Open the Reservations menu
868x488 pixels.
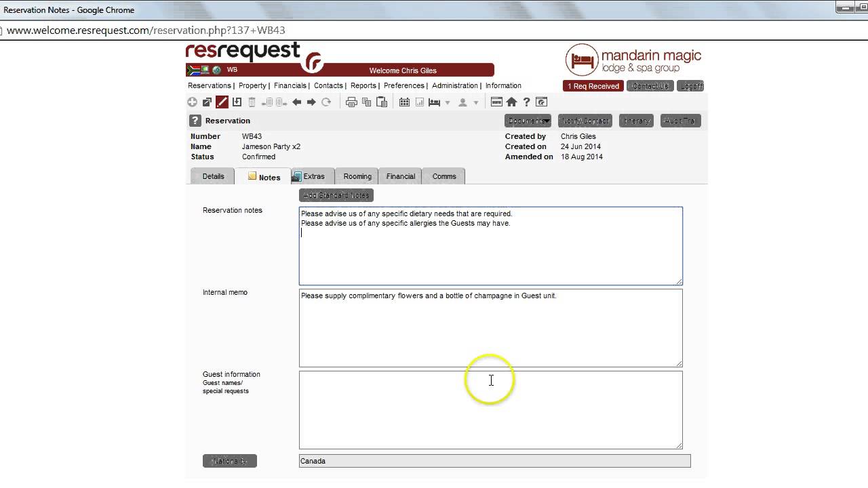(210, 85)
